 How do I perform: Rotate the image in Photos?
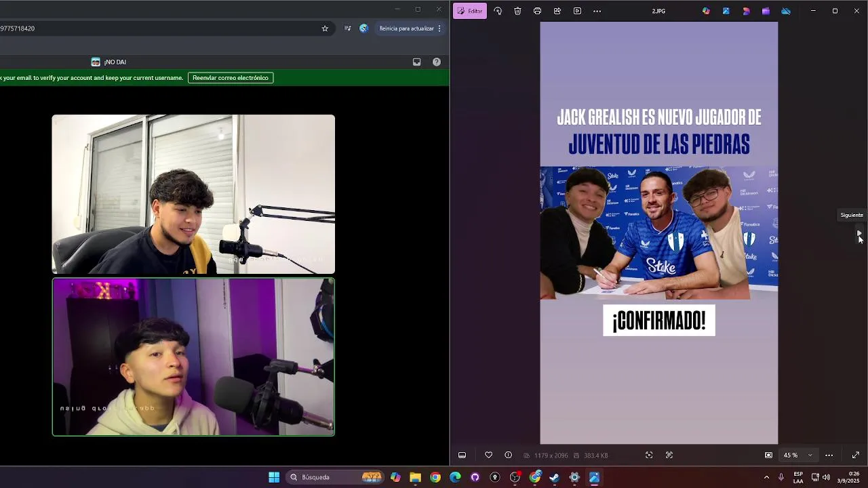498,11
